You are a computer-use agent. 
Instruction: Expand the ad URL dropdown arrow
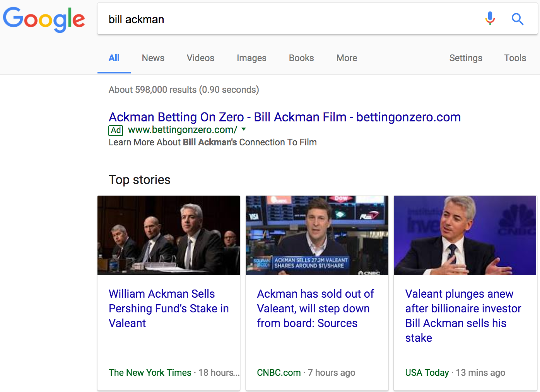[x=244, y=129]
